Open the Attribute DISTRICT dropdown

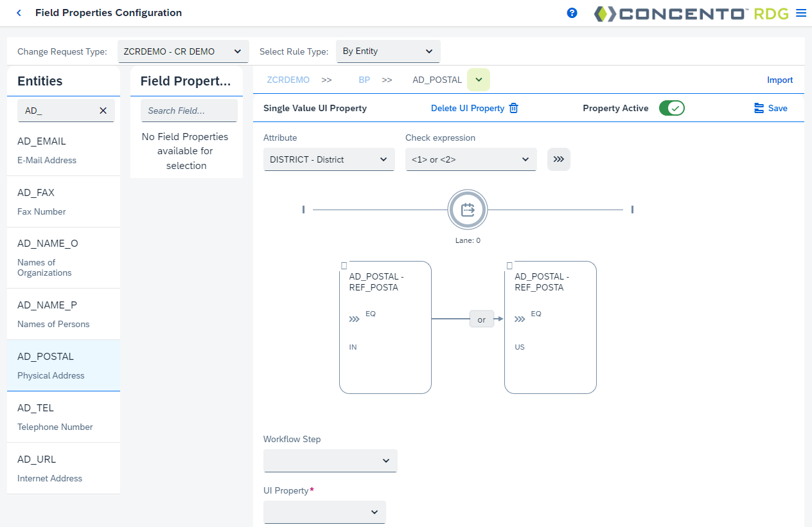pyautogui.click(x=329, y=159)
